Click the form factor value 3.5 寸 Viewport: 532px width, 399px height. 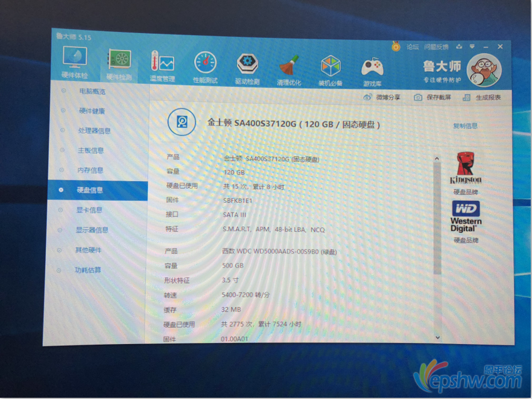230,280
